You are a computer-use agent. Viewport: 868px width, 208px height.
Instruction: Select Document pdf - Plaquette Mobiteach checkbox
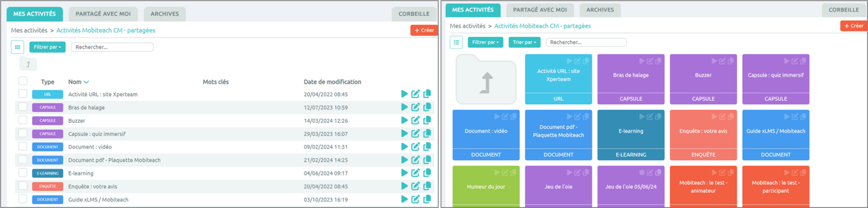[23, 159]
